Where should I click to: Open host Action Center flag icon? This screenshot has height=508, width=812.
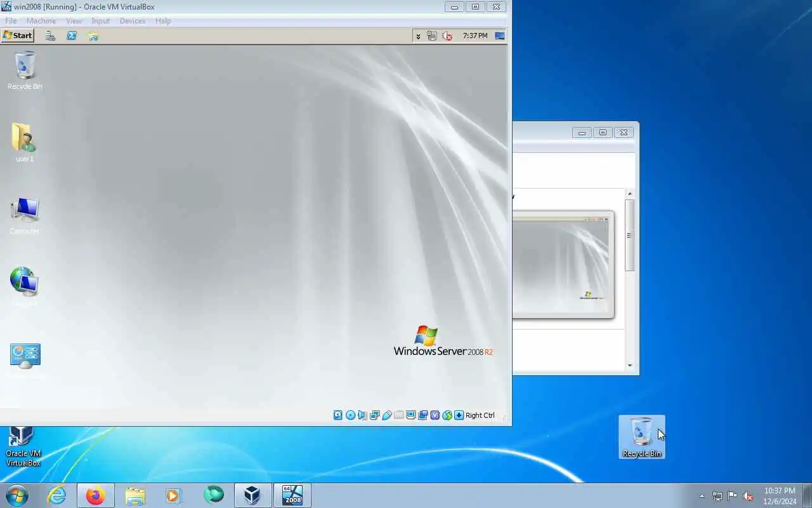(x=733, y=496)
